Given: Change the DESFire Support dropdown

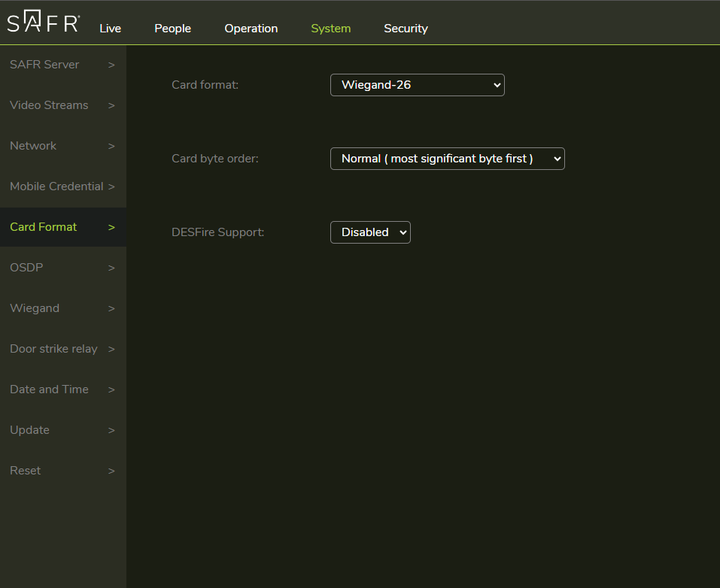Looking at the screenshot, I should click(370, 232).
